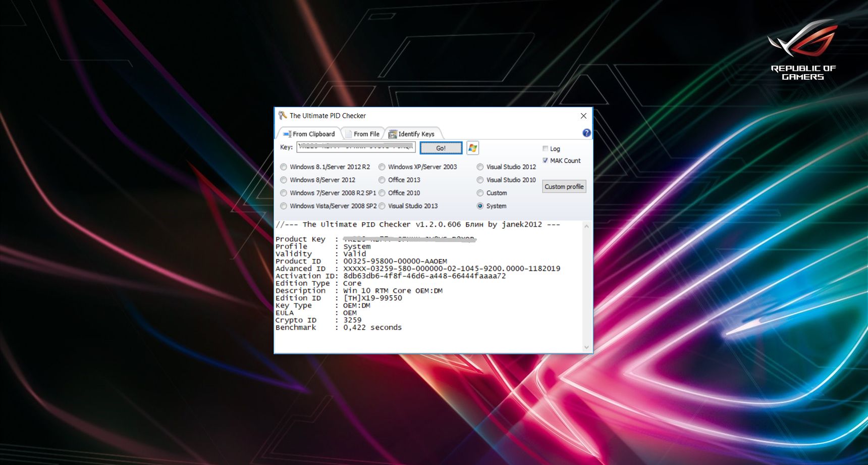Click the Product ID value 00325-95800-00000-AAOEM

click(x=395, y=262)
